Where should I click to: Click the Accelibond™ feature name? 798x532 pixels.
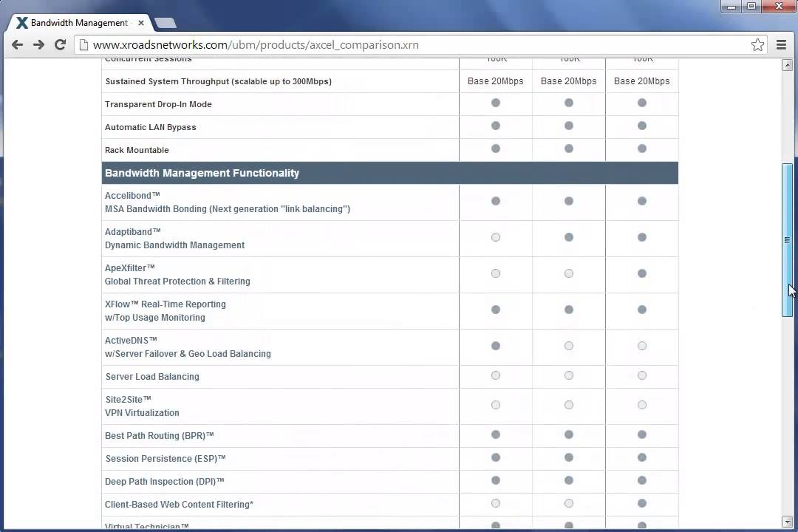[132, 196]
